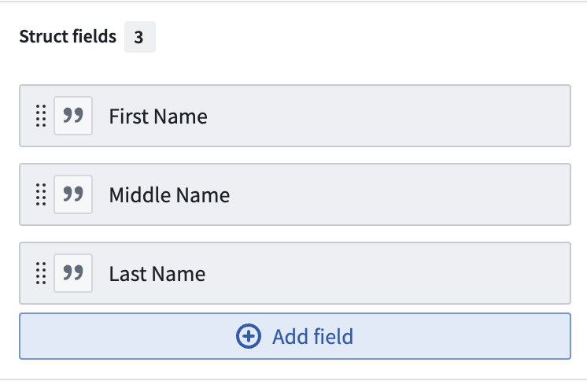Grab the drag handle of Last Name field
This screenshot has width=587, height=392.
pyautogui.click(x=41, y=273)
